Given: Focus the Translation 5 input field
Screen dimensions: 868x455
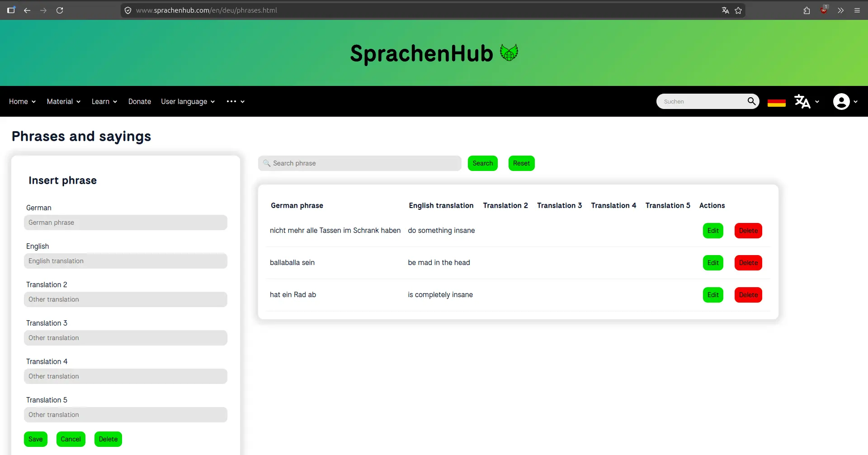Looking at the screenshot, I should (x=126, y=415).
